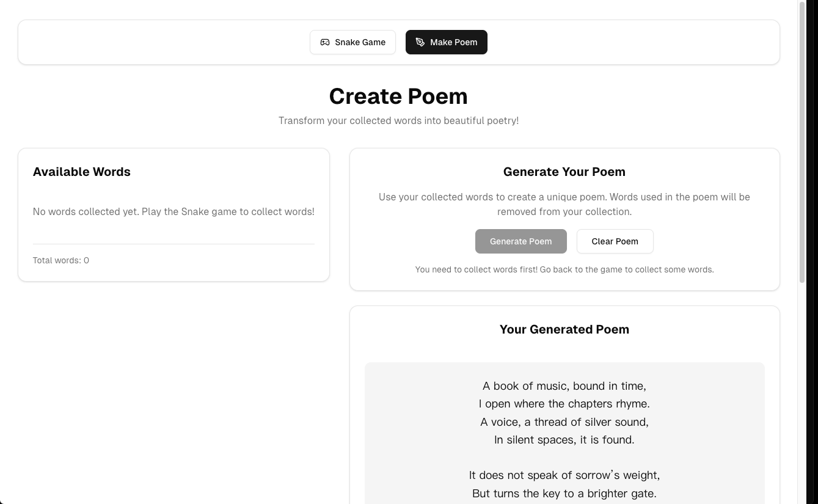
Task: Click the 'No words collected yet' message
Action: (x=173, y=212)
